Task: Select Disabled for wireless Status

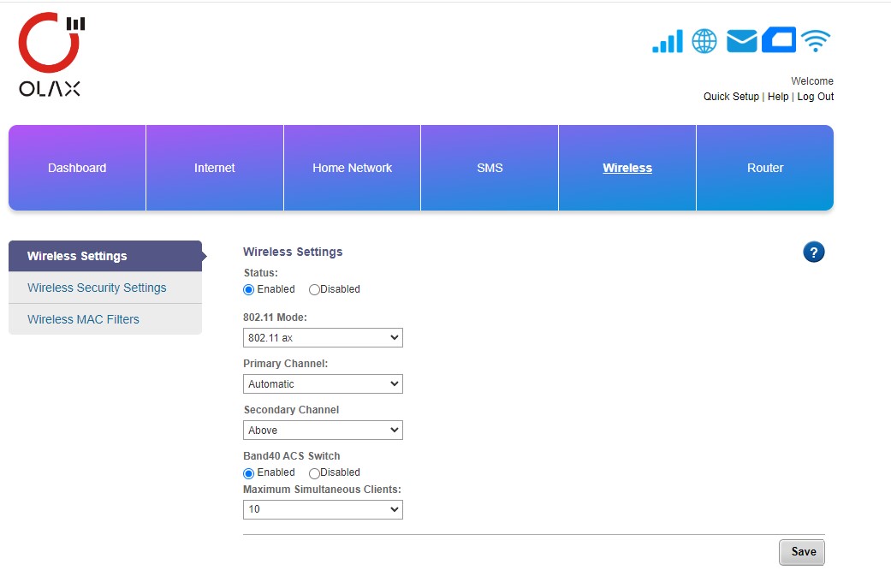Action: tap(314, 289)
